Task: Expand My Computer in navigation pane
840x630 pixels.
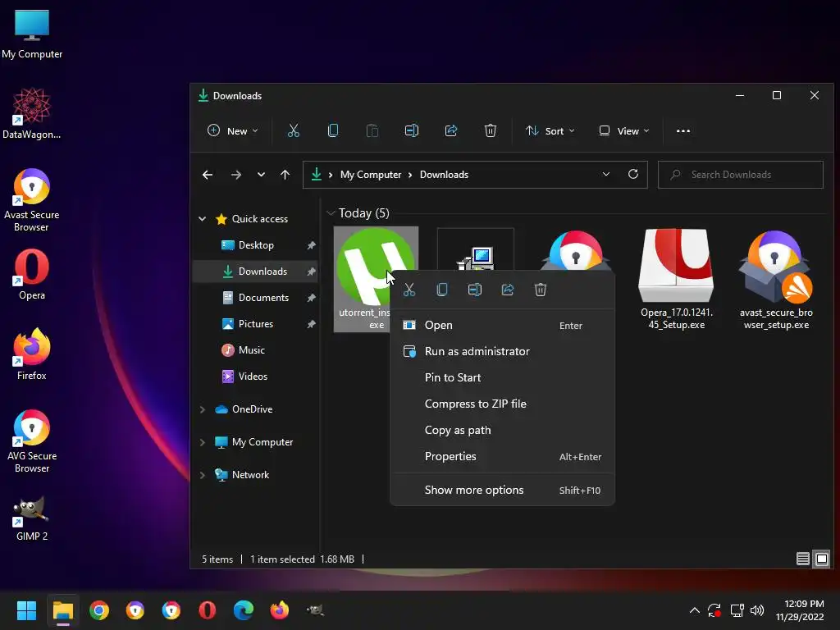Action: point(203,442)
